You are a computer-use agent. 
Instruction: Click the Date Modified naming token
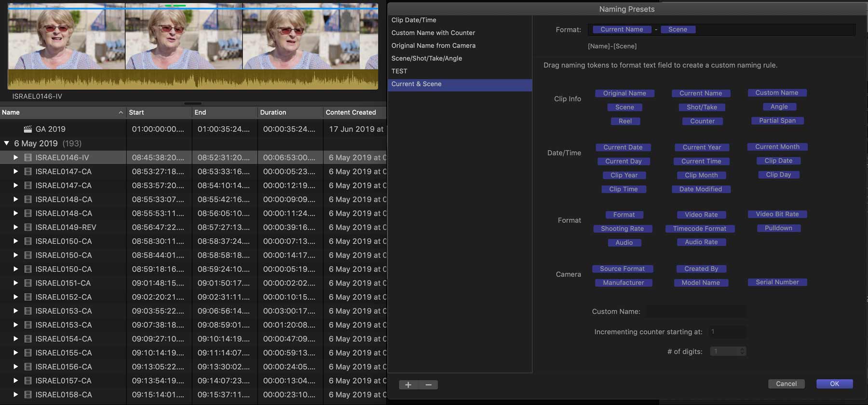[x=701, y=189]
